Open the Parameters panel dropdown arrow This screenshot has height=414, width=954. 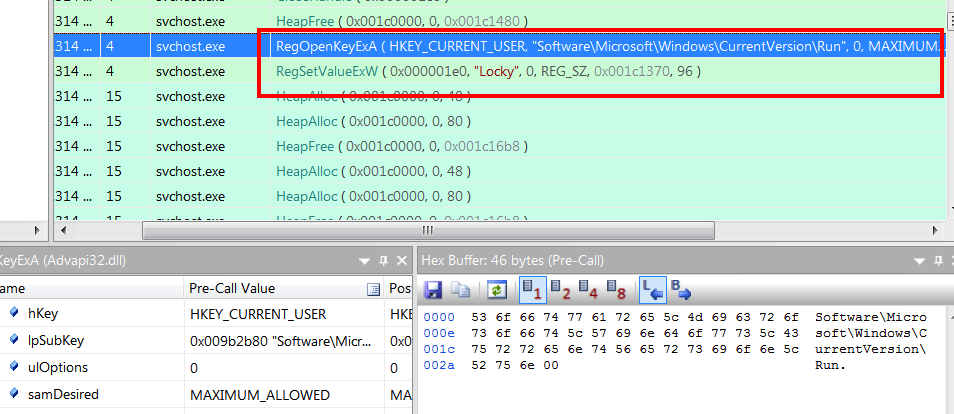click(363, 260)
